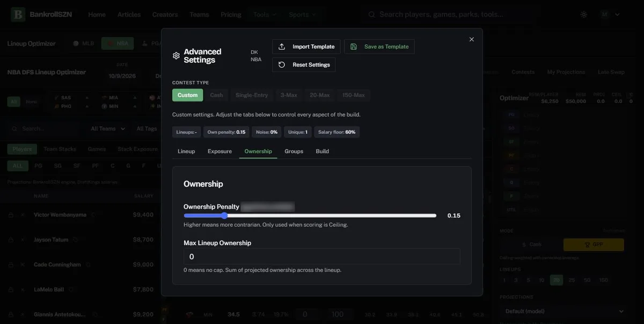Expand the All Teams filter dropdown

[108, 129]
